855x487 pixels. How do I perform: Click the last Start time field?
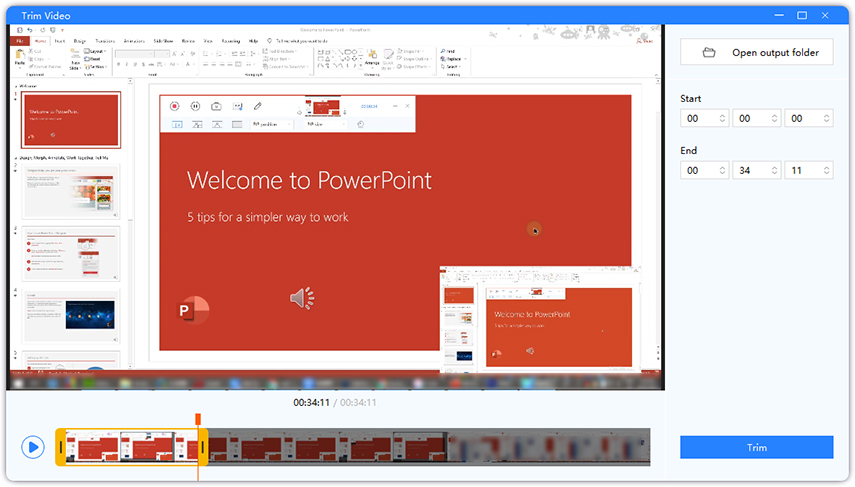809,118
